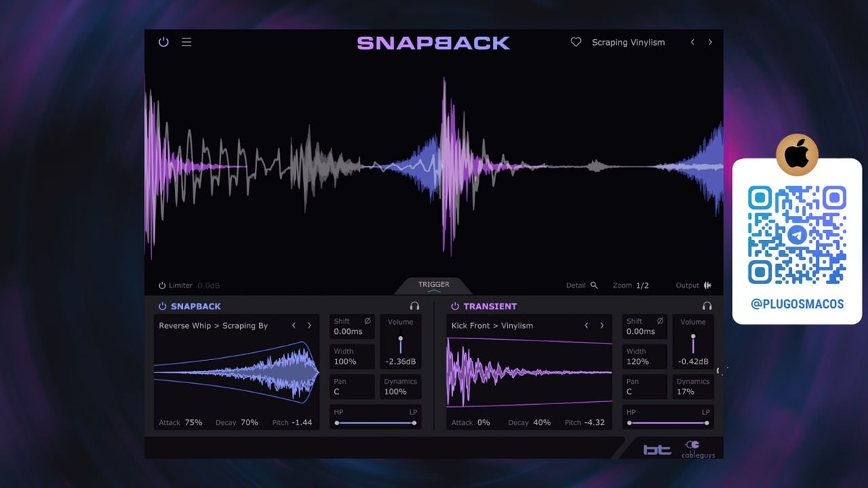This screenshot has width=868, height=488.
Task: Click Snapback Pan C field
Action: (352, 387)
